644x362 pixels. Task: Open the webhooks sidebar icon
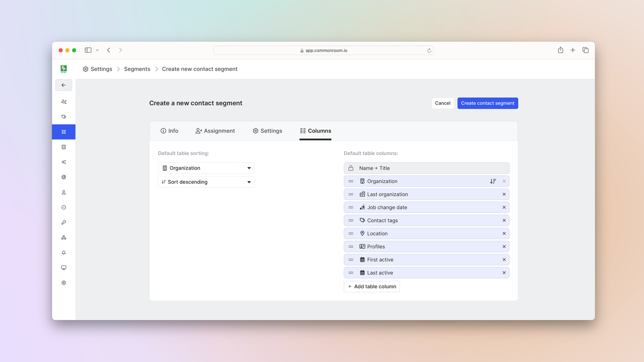[x=64, y=238]
